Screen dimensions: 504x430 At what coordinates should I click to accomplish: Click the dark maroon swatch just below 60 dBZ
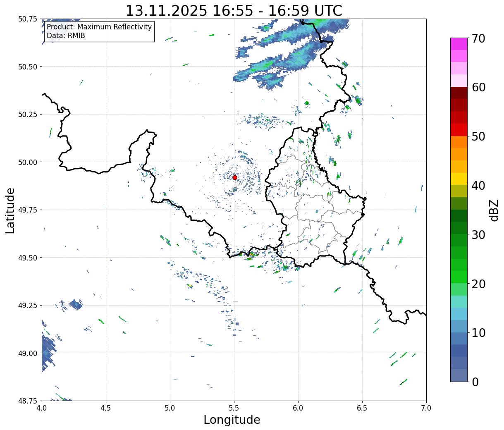[x=459, y=93]
